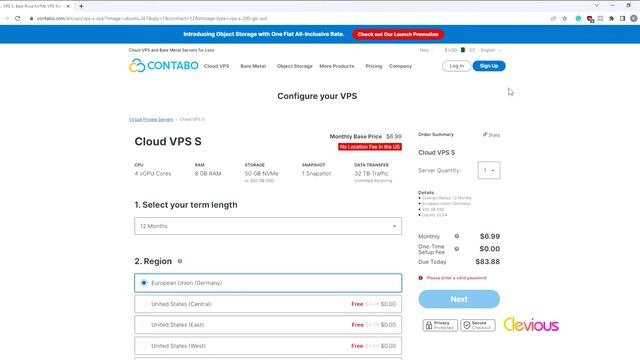Screen dimensions: 640x360
Task: Open the extensions puzzle piece menu
Action: pos(611,18)
